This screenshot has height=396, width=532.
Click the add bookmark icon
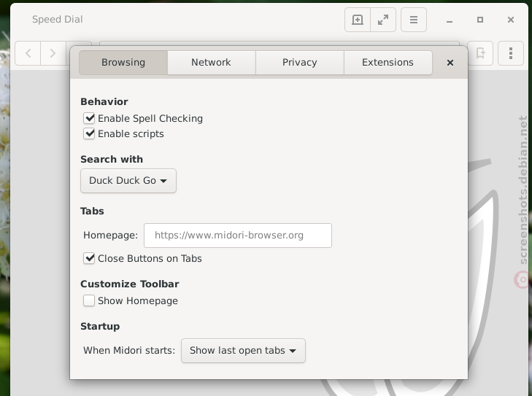click(x=480, y=53)
